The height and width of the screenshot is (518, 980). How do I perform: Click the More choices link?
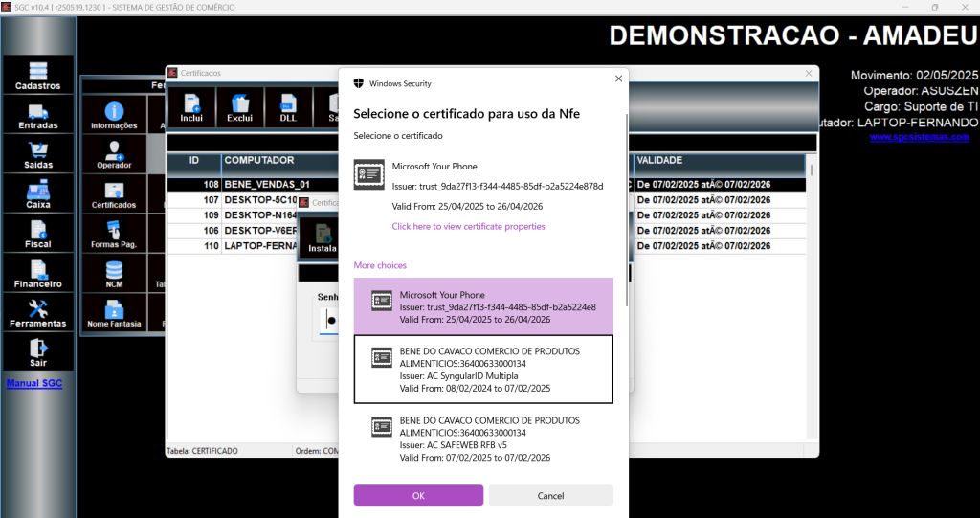pyautogui.click(x=380, y=265)
